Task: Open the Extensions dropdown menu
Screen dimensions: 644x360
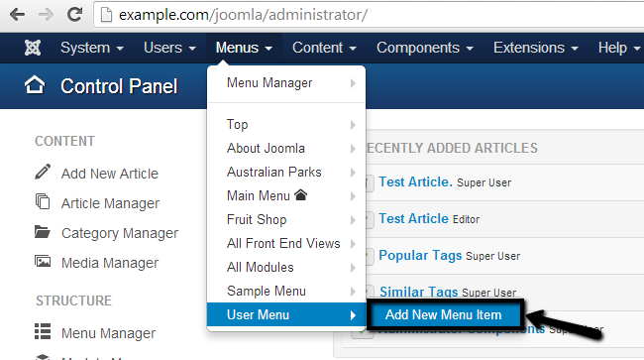Action: point(536,48)
